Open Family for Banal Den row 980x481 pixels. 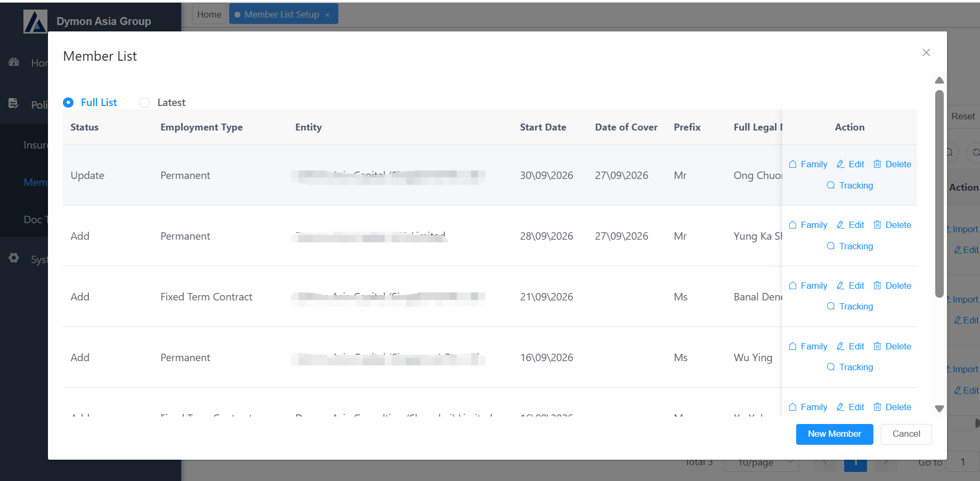click(x=808, y=286)
